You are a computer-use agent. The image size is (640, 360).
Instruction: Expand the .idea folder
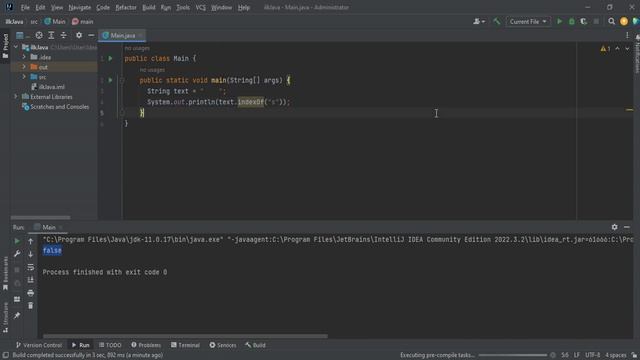pyautogui.click(x=24, y=57)
